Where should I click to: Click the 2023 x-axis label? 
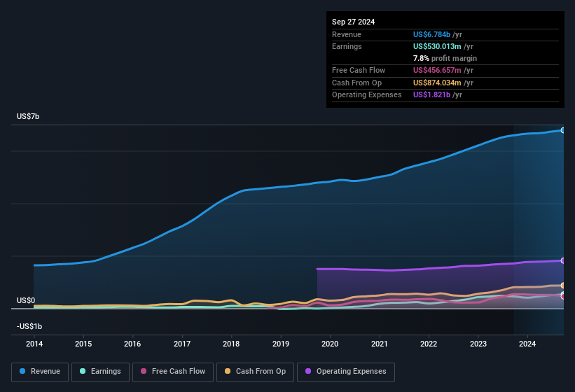(478, 344)
